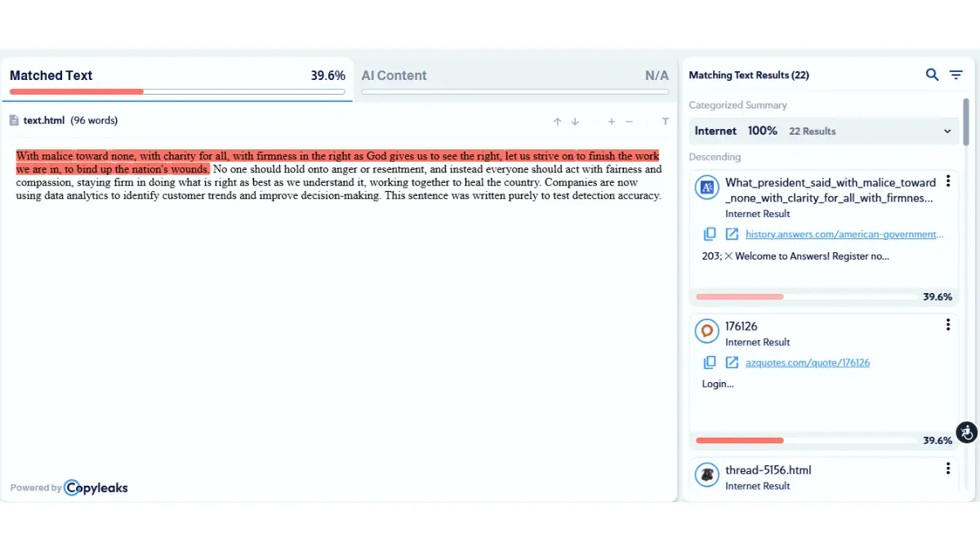
Task: Open the search icon in Matching Text Results
Action: tap(932, 74)
